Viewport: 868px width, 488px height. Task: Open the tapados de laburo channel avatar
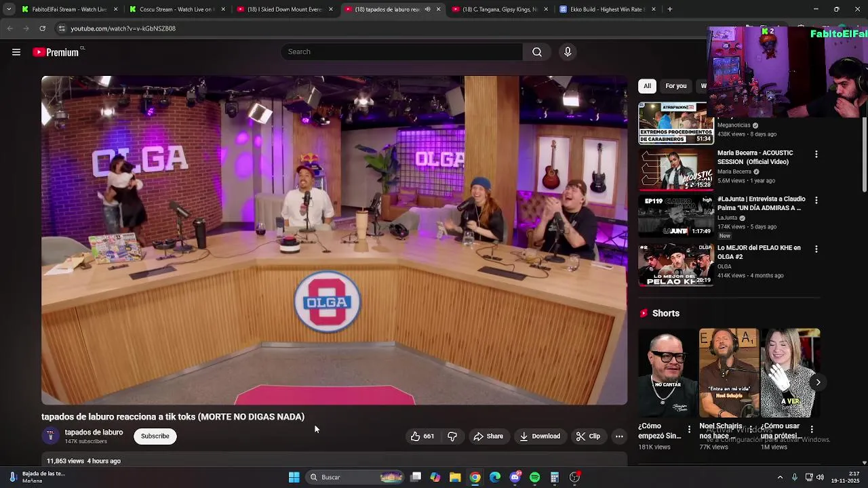coord(50,436)
